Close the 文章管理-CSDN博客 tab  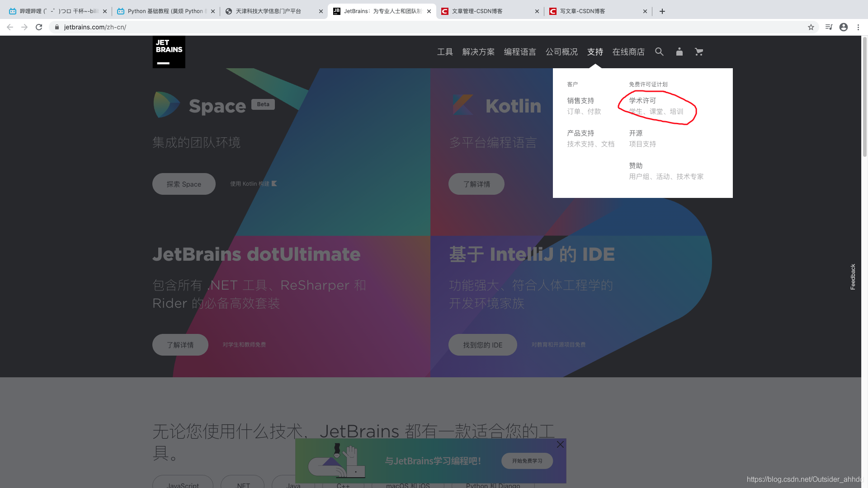[537, 11]
